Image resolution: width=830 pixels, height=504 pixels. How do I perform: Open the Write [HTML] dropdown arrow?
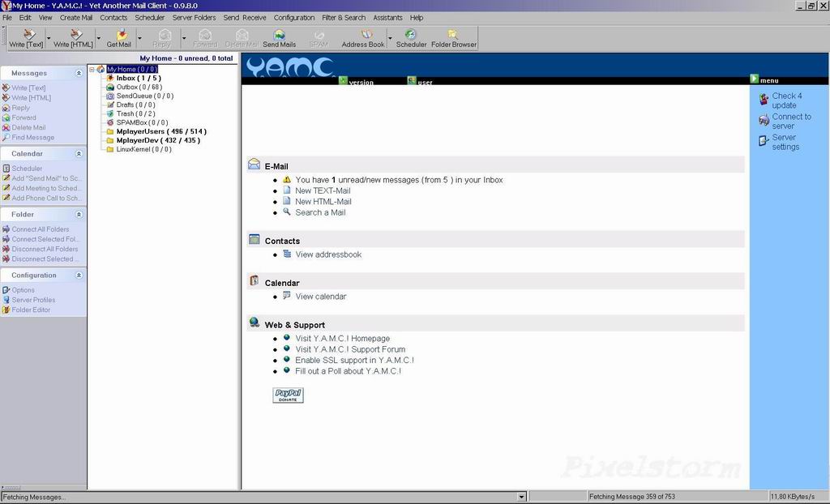coord(98,38)
